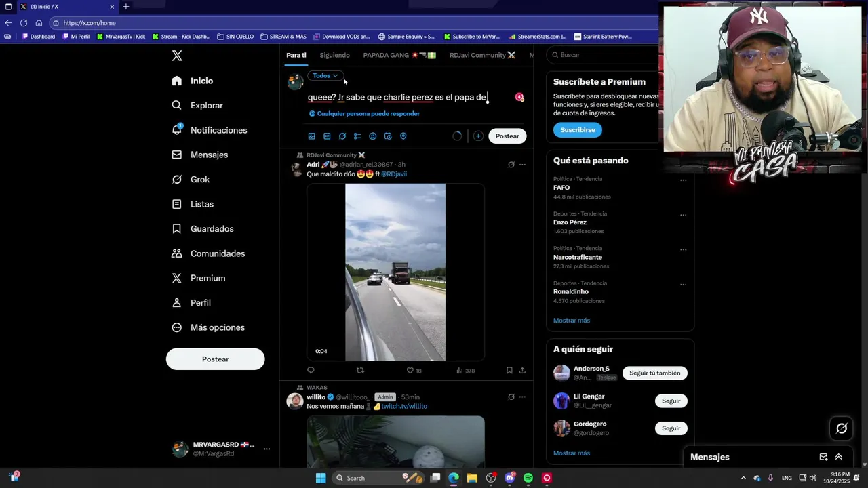Screen dimensions: 868x488
Task: Open the Todos audience dropdown
Action: point(325,75)
